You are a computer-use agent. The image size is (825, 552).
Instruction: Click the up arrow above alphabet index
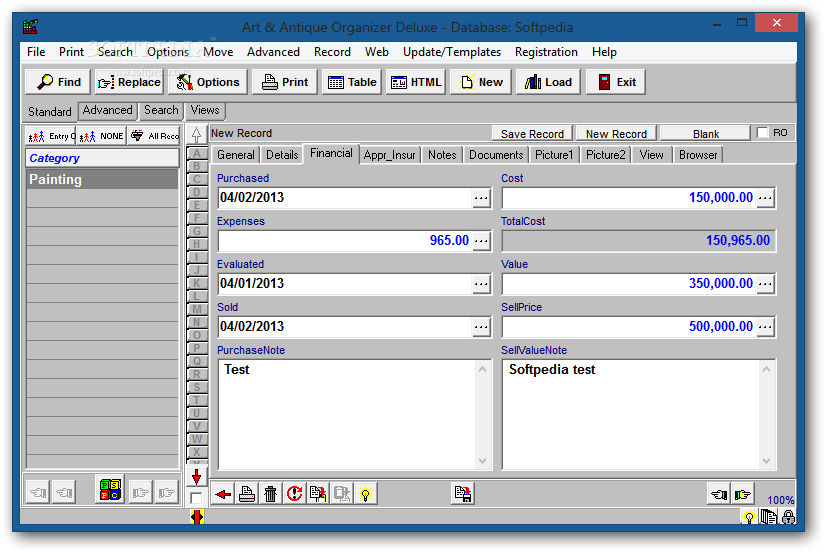pos(196,135)
